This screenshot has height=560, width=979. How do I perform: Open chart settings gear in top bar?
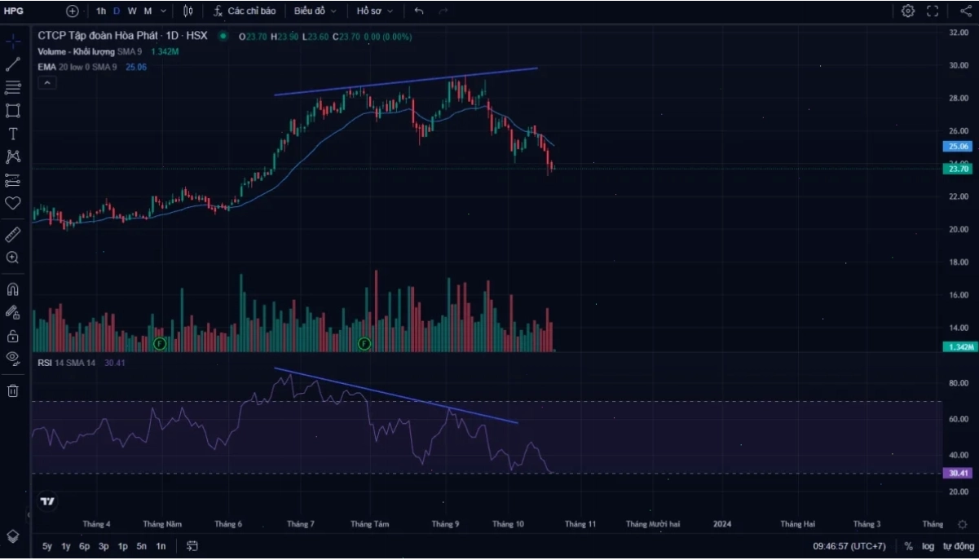908,11
